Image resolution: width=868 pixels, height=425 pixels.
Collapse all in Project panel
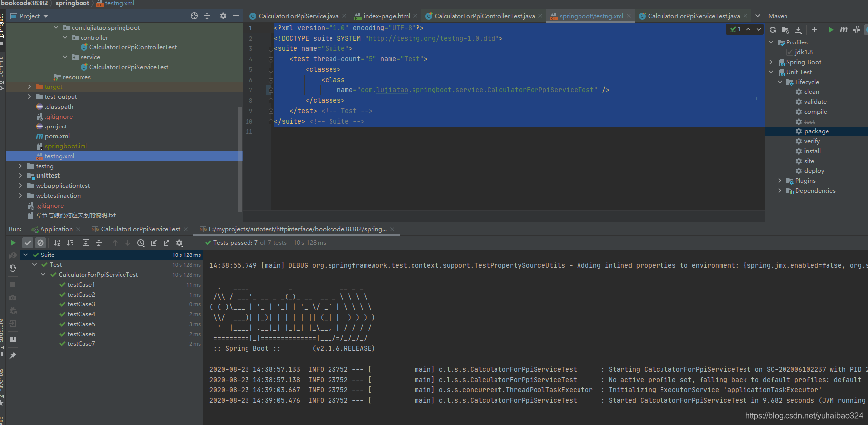pos(207,16)
